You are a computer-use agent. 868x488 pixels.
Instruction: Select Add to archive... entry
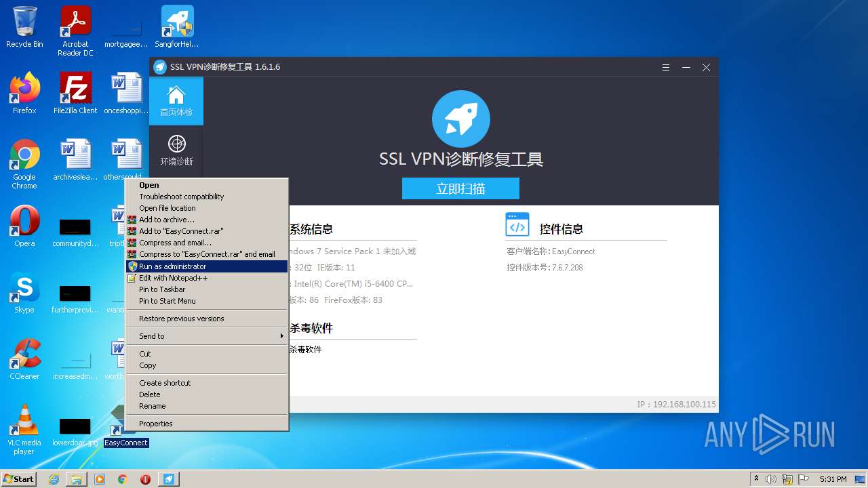pos(207,220)
